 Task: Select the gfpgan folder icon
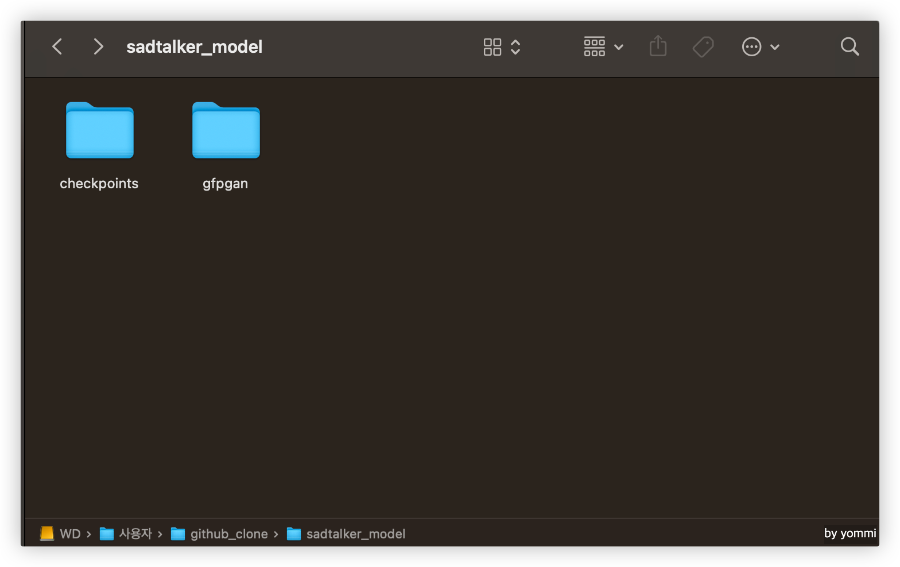tap(226, 130)
